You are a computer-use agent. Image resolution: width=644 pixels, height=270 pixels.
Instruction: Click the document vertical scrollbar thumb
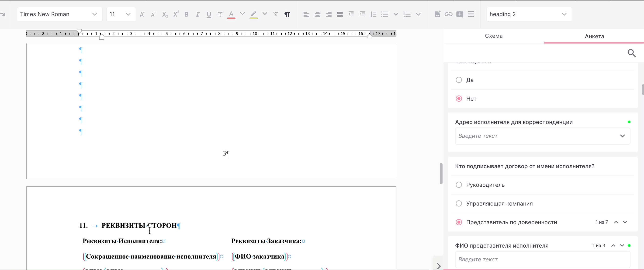441,174
